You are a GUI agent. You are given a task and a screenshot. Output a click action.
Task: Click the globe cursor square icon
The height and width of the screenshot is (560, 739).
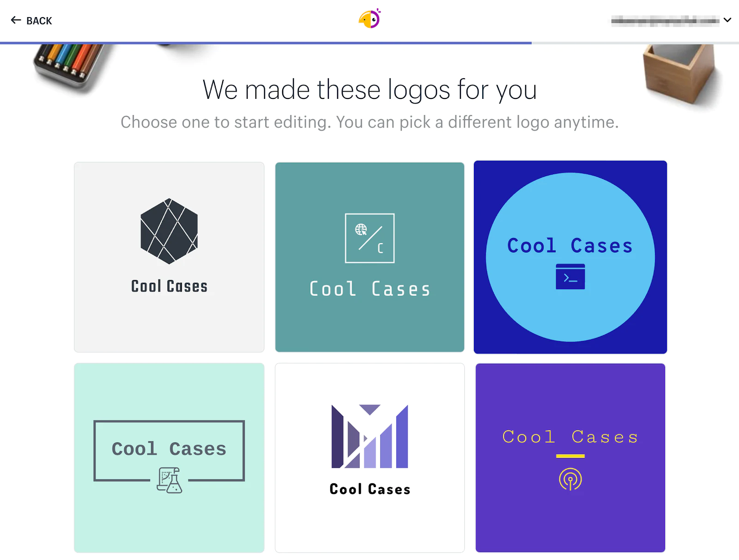[369, 238]
